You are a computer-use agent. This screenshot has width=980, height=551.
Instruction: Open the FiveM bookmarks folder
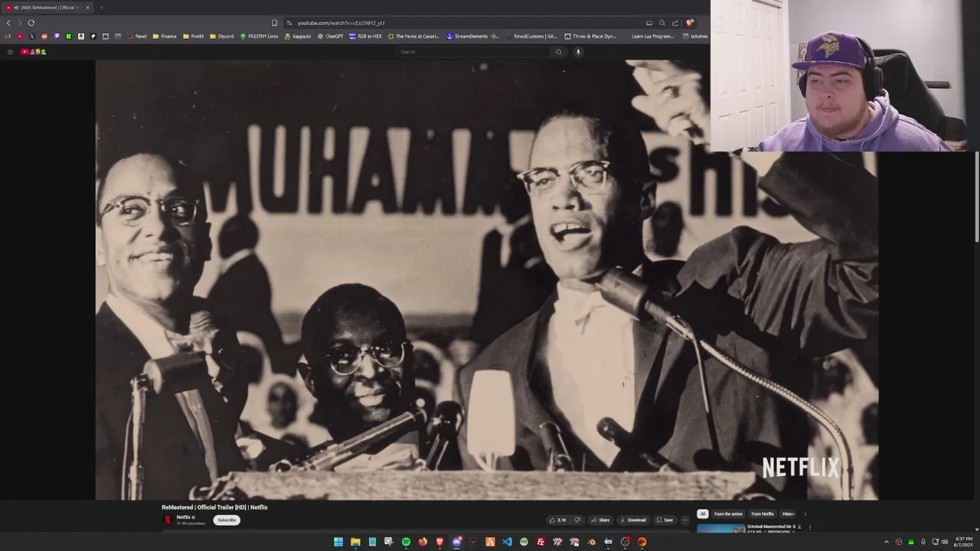point(193,36)
